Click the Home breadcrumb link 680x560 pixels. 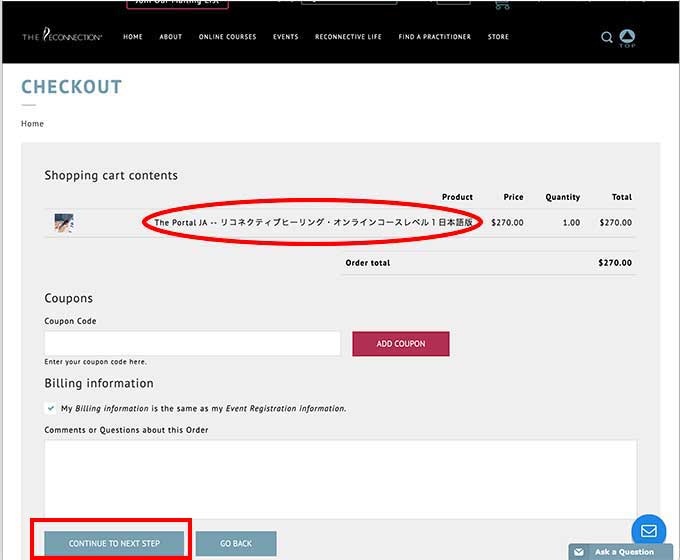32,124
